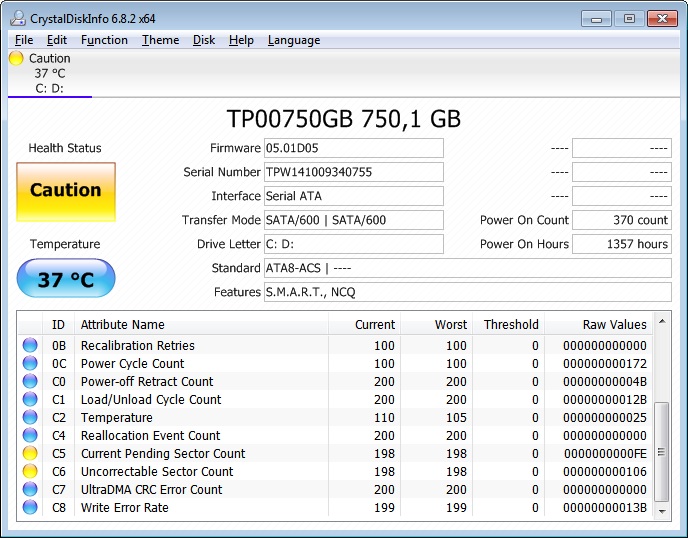
Task: Click the status icon for Write Error Rate
Action: tap(30, 507)
